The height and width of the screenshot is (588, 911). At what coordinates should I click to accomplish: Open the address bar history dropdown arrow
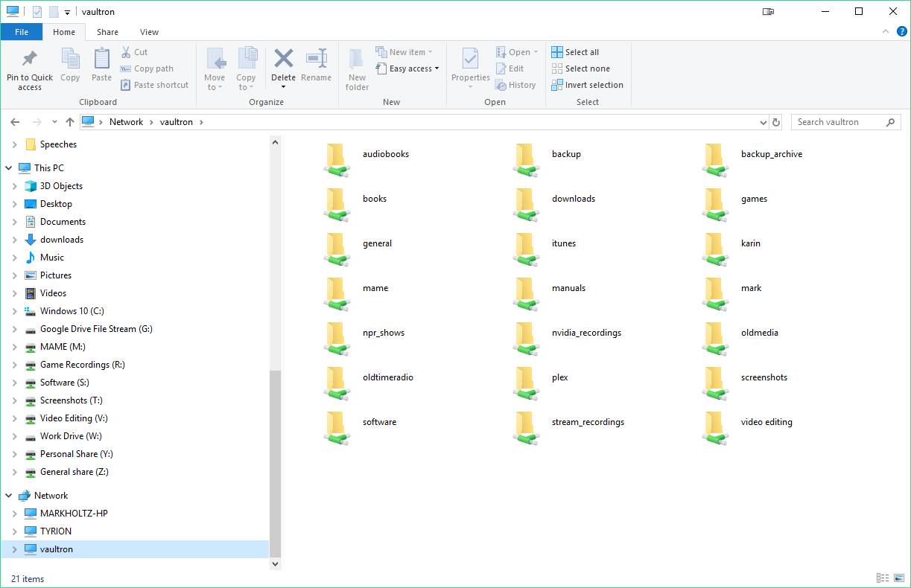(763, 122)
